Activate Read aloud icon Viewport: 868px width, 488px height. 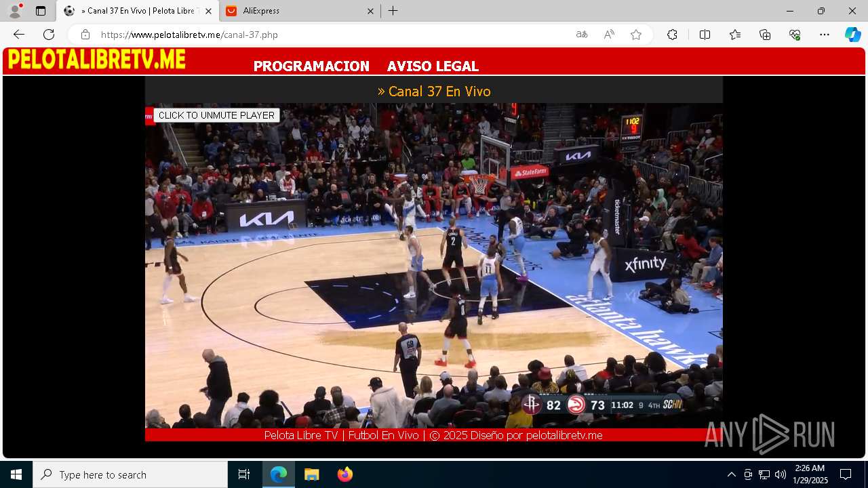click(609, 35)
